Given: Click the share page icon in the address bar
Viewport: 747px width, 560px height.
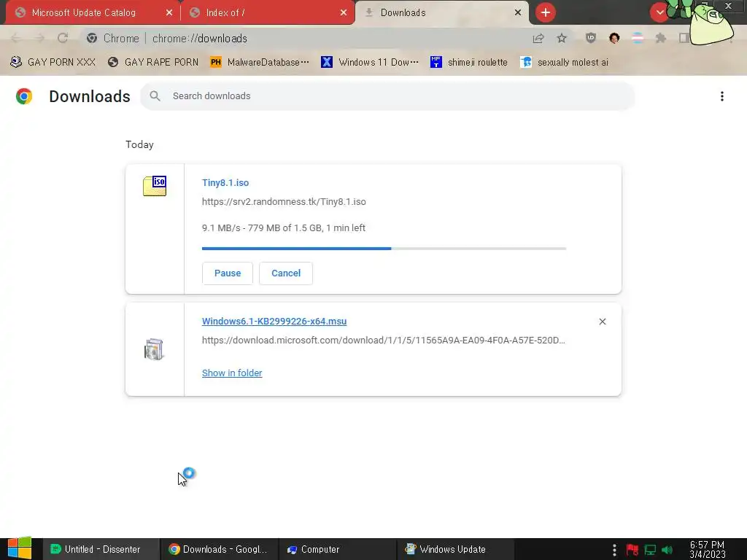Looking at the screenshot, I should click(538, 39).
